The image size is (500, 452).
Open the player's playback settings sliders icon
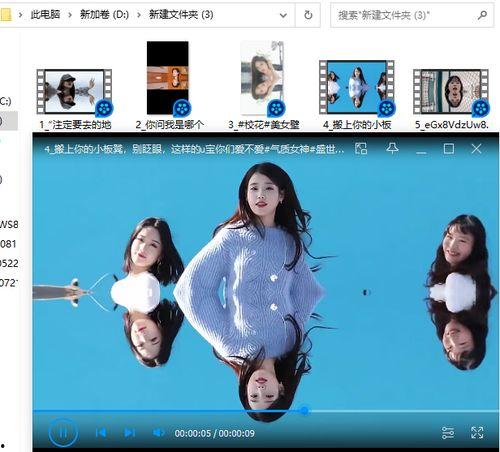[448, 433]
